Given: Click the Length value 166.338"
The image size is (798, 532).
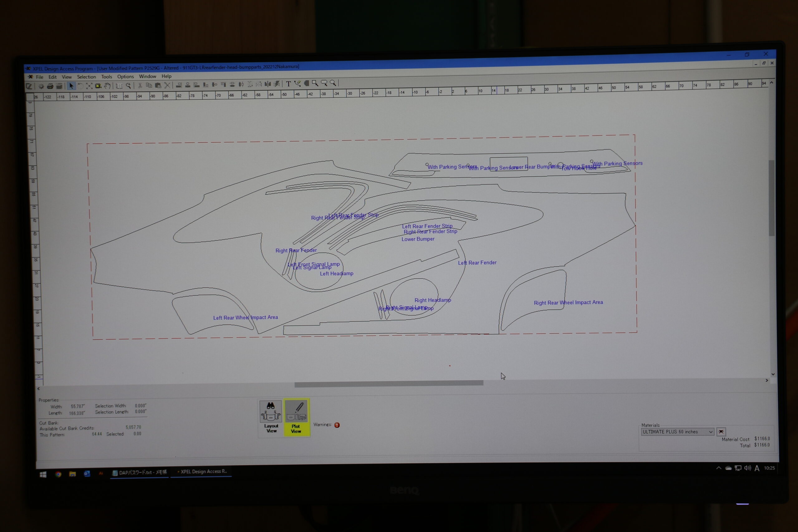Looking at the screenshot, I should (77, 413).
